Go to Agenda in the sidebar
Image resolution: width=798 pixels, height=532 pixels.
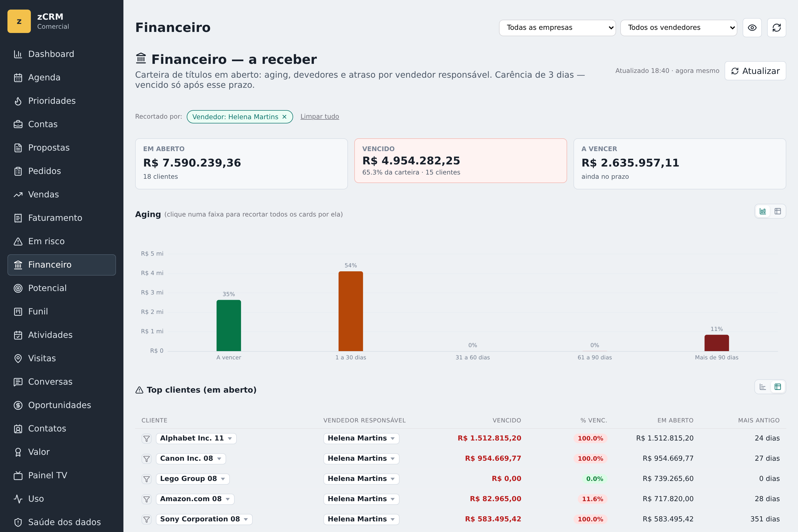61,77
